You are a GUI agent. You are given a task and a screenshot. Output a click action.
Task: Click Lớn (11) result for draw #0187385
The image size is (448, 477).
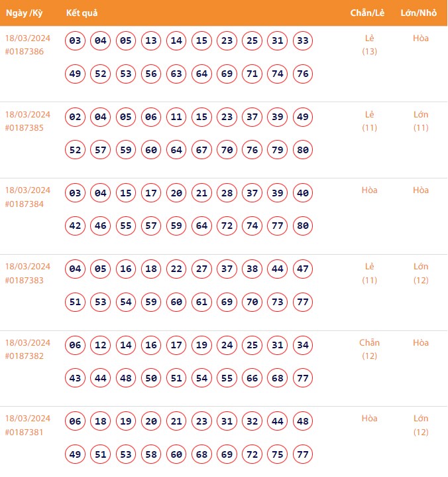coord(421,121)
